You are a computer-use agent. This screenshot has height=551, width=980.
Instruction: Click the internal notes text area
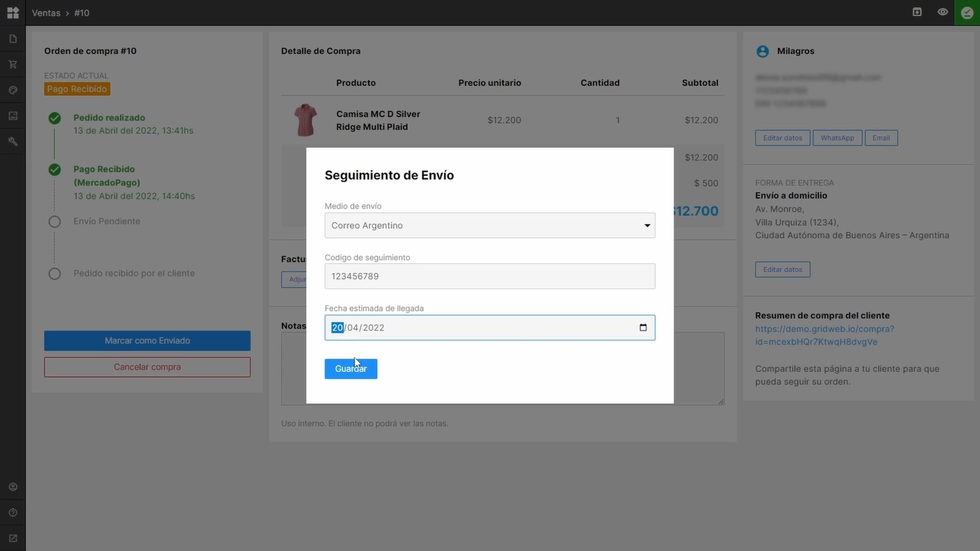coord(503,369)
